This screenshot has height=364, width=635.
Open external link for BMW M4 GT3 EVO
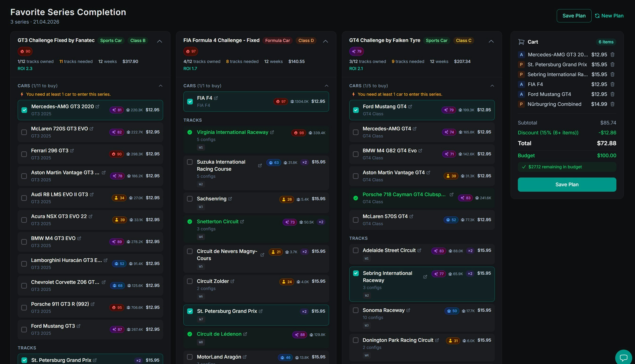pyautogui.click(x=79, y=239)
